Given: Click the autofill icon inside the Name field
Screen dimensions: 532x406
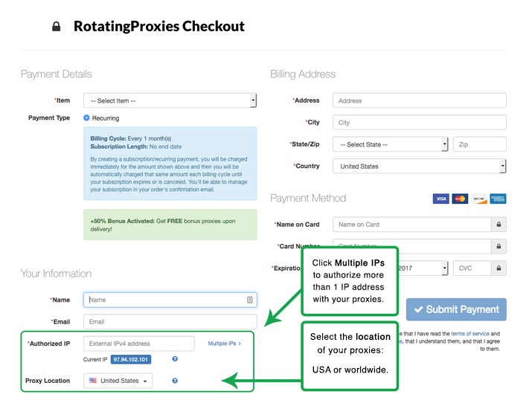Looking at the screenshot, I should click(250, 300).
